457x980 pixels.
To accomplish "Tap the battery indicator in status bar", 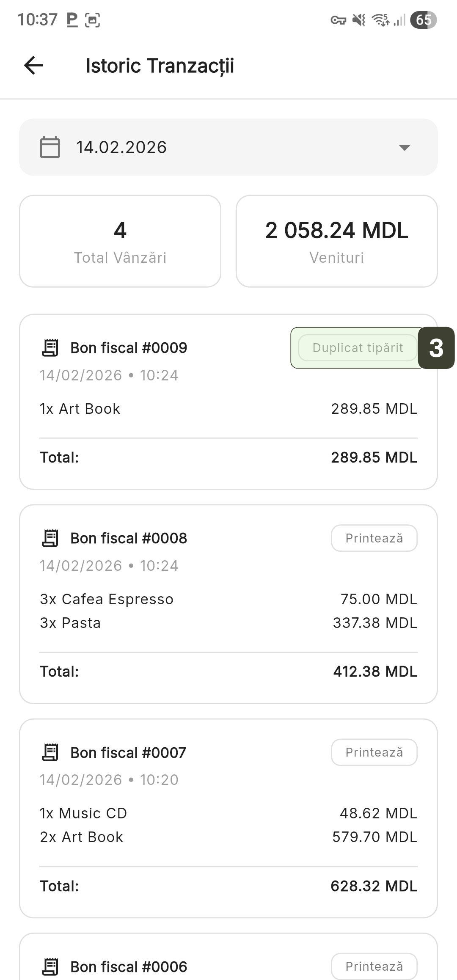I will [x=423, y=20].
